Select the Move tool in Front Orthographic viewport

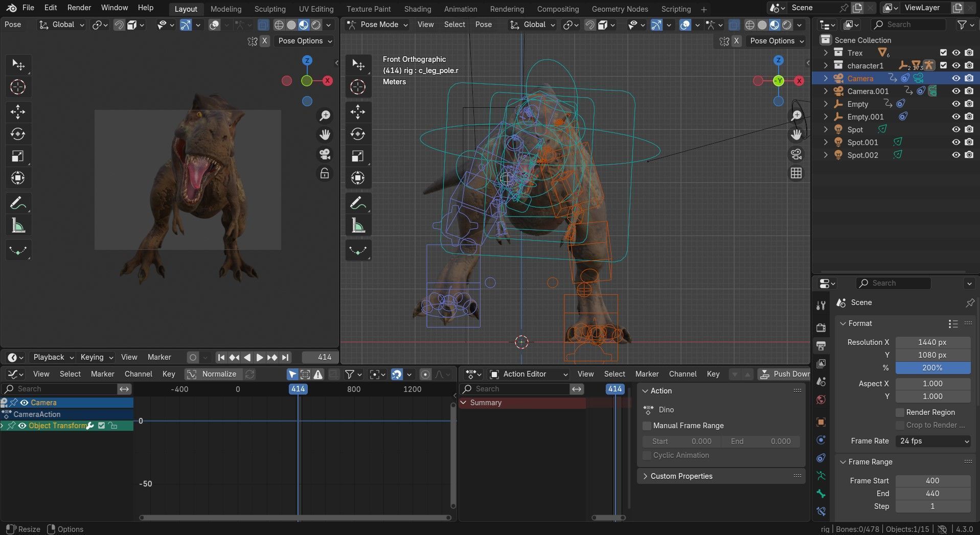(358, 111)
